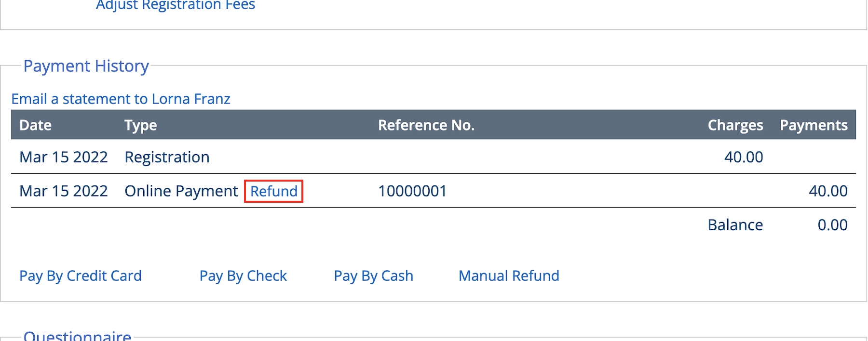The height and width of the screenshot is (341, 868).
Task: Click the Online Payment type text
Action: pos(181,191)
